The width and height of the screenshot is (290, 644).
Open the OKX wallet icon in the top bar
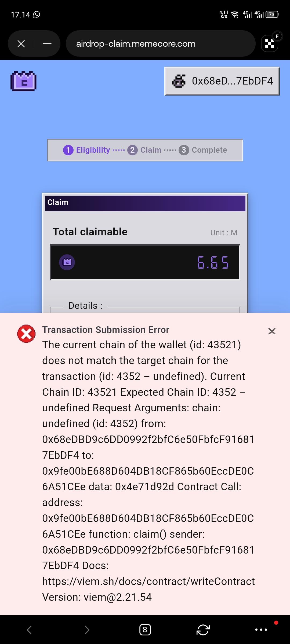(270, 43)
